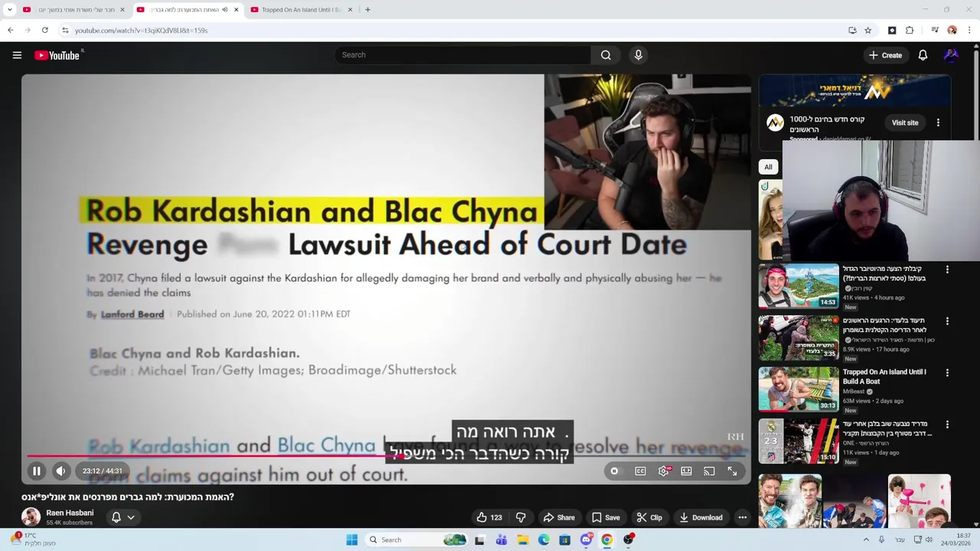Viewport: 980px width, 551px height.
Task: Install app icon in the address bar
Action: pos(852,31)
